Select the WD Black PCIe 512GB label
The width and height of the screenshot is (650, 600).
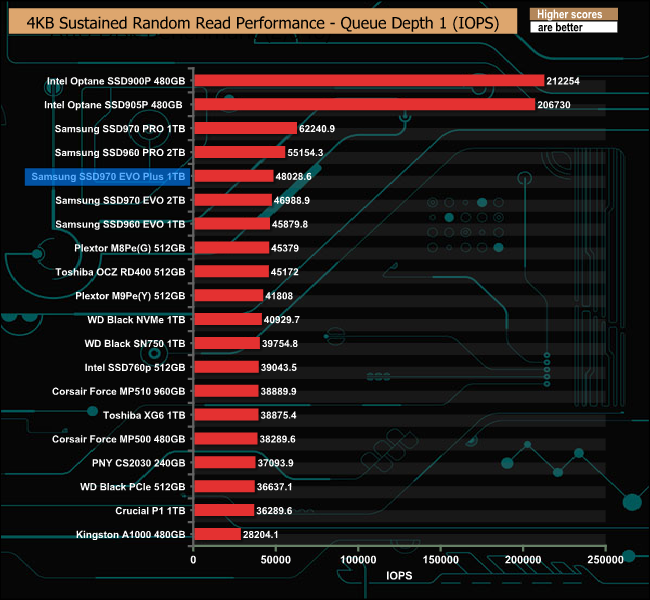133,487
